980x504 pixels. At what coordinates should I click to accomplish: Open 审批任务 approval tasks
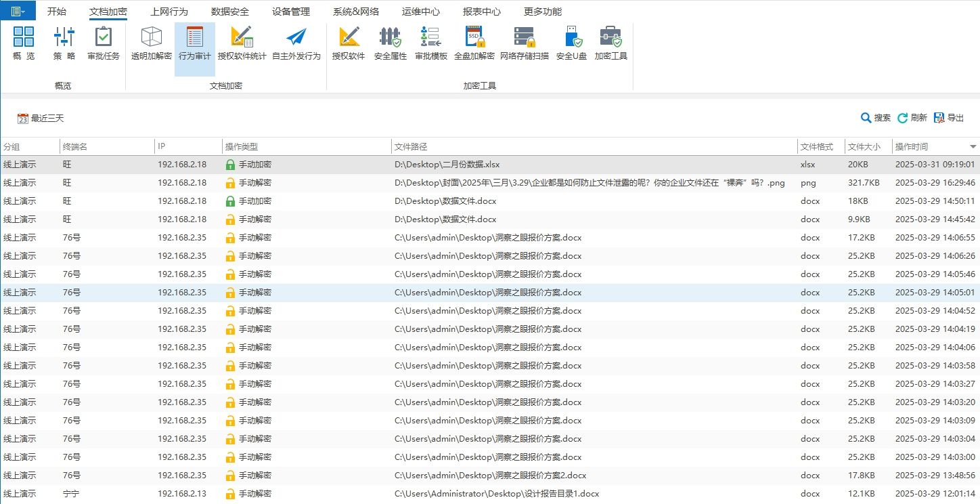103,42
